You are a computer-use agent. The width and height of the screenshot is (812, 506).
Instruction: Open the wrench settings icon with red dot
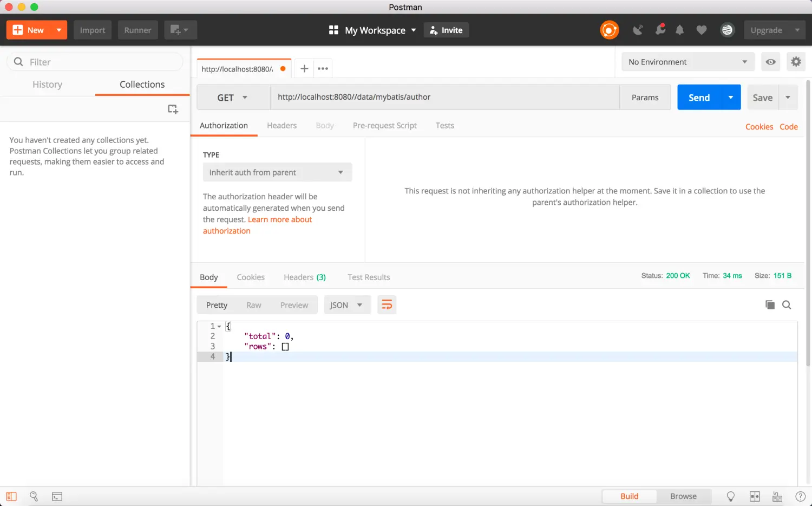click(x=660, y=30)
